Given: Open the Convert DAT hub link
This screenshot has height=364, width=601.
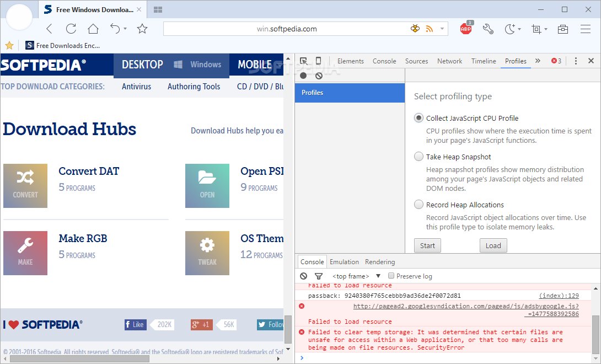Looking at the screenshot, I should (x=89, y=171).
